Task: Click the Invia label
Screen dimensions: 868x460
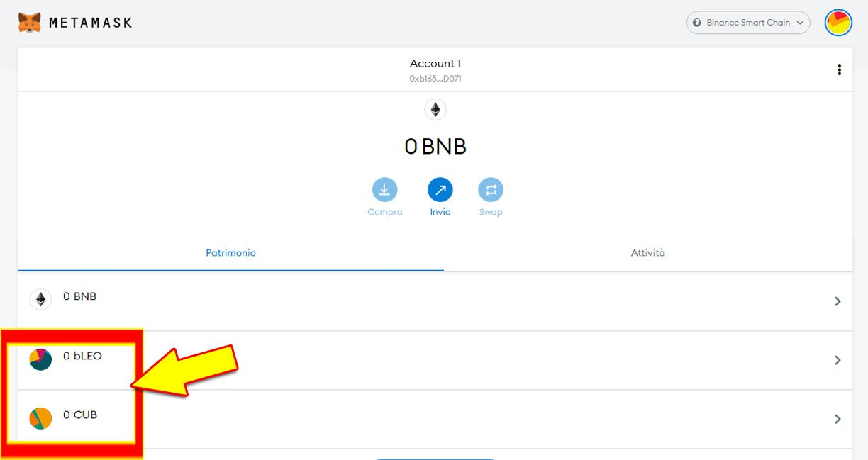Action: pos(440,212)
